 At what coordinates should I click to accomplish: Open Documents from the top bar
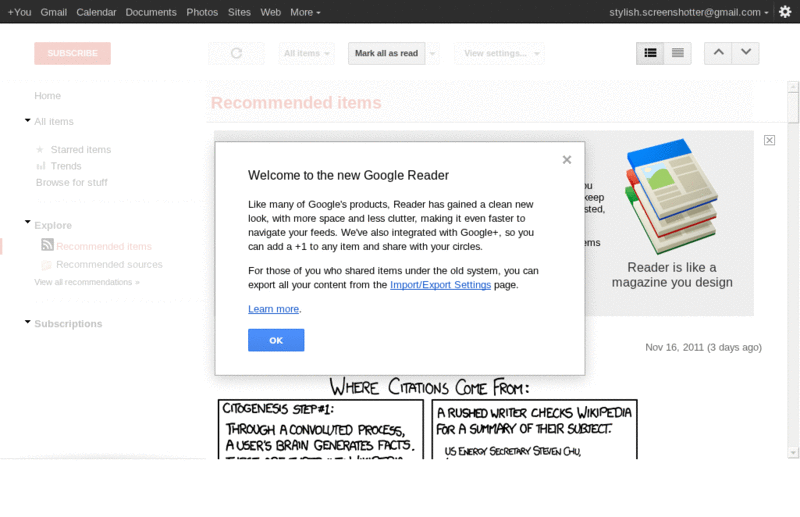pyautogui.click(x=151, y=12)
